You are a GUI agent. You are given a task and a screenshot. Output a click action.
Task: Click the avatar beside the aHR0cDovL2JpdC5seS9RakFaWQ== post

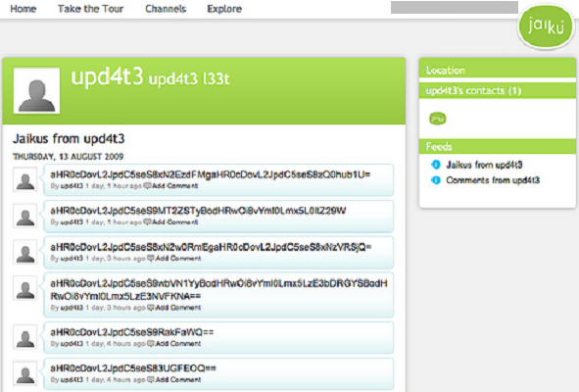click(25, 337)
